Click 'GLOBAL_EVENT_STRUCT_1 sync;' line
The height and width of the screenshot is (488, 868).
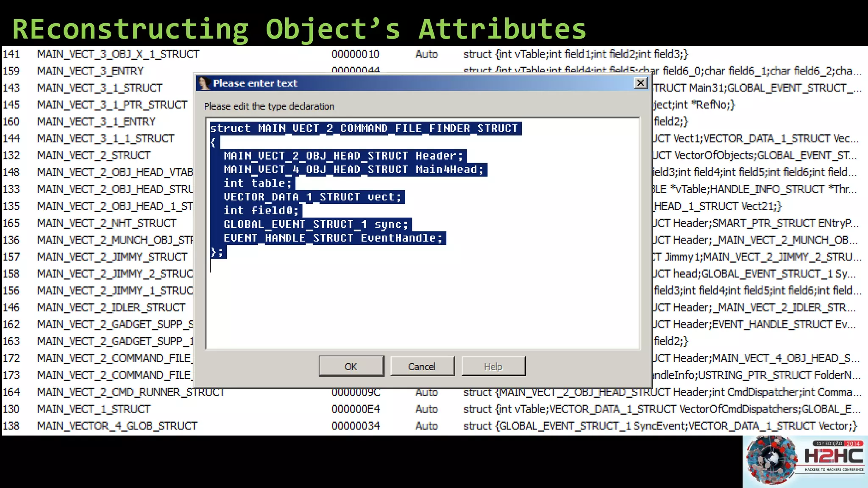pos(316,224)
